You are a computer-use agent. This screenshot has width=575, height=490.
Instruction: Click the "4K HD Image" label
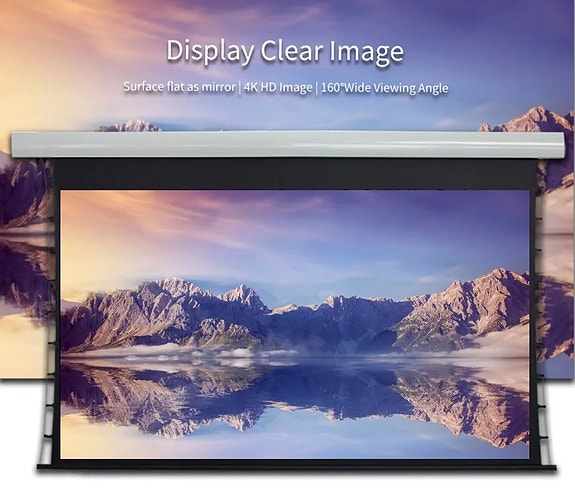click(278, 88)
